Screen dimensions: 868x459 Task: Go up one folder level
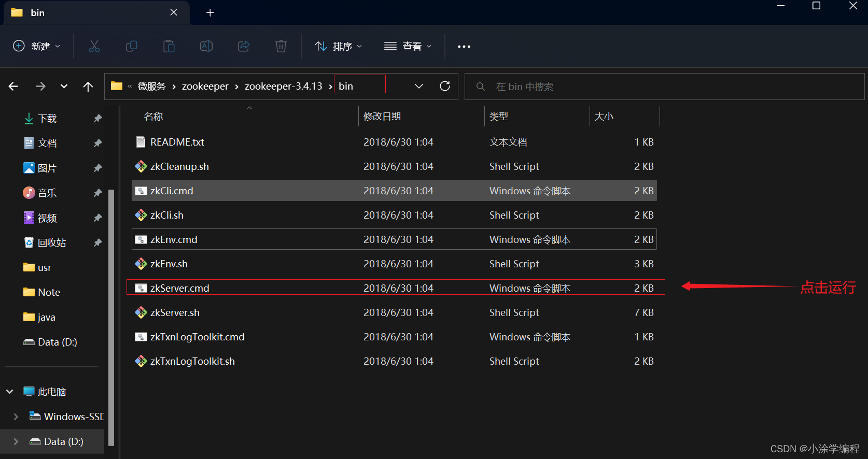point(88,87)
